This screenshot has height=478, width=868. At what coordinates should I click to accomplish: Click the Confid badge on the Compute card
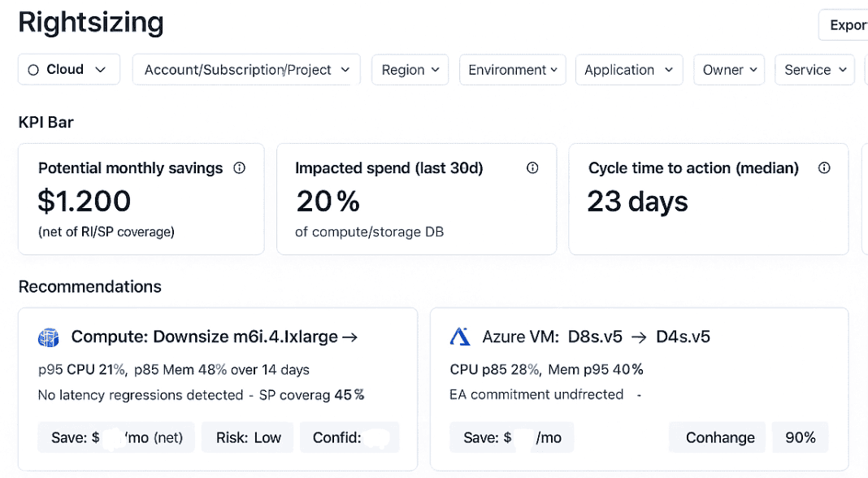(x=349, y=437)
